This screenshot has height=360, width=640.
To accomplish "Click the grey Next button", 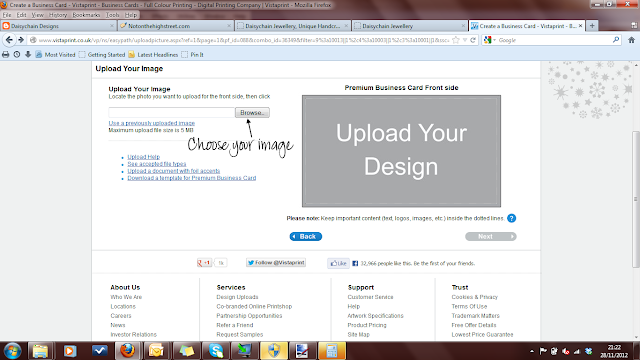I will (491, 236).
